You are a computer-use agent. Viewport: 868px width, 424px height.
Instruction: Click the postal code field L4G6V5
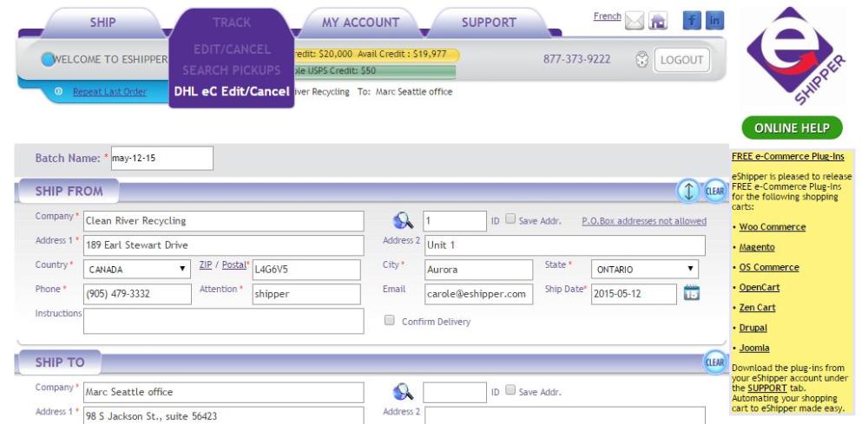click(x=306, y=269)
